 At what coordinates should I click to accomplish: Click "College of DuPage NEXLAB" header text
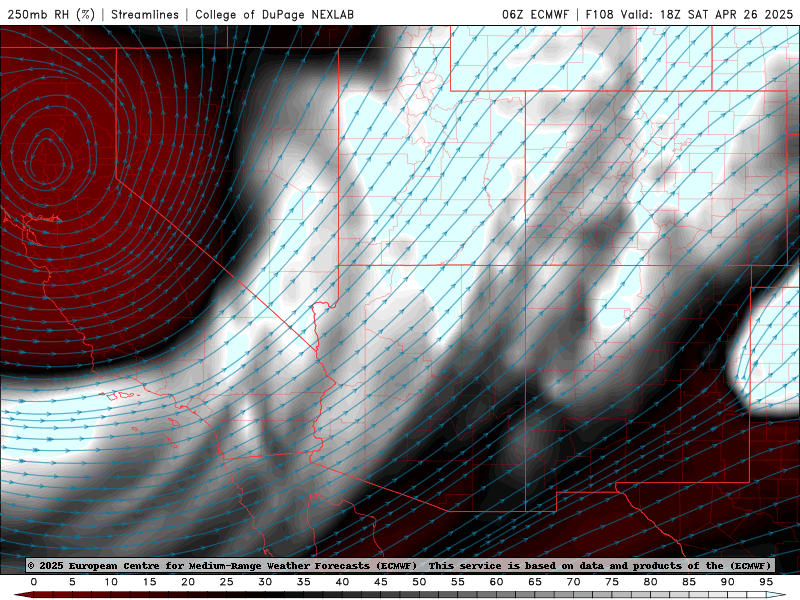(274, 14)
